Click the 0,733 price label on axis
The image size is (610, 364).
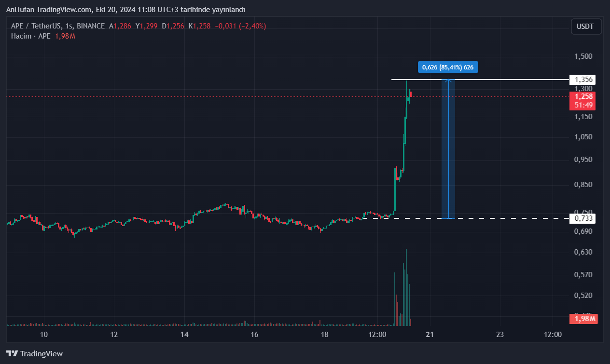click(582, 218)
